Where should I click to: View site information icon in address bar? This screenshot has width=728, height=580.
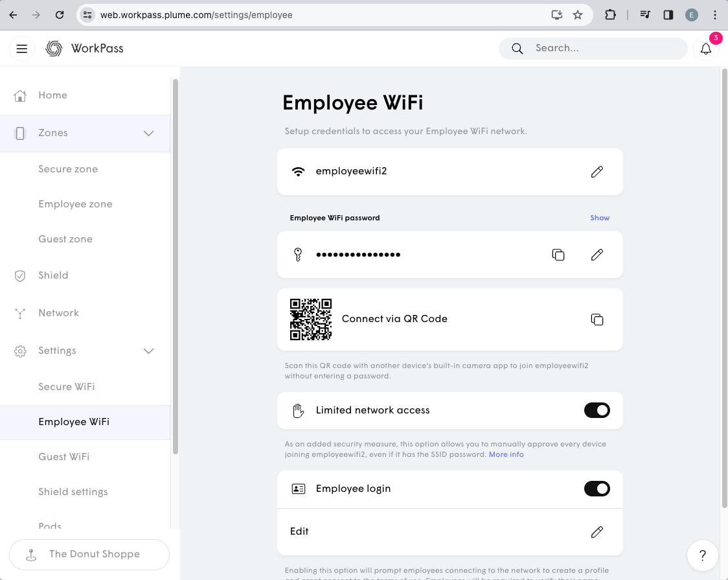87,15
